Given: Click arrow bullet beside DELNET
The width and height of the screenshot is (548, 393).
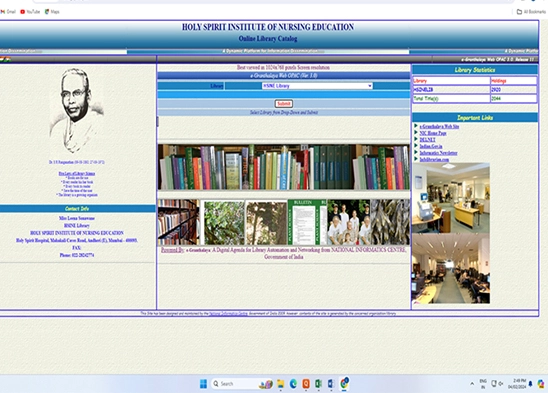Looking at the screenshot, I should click(416, 139).
